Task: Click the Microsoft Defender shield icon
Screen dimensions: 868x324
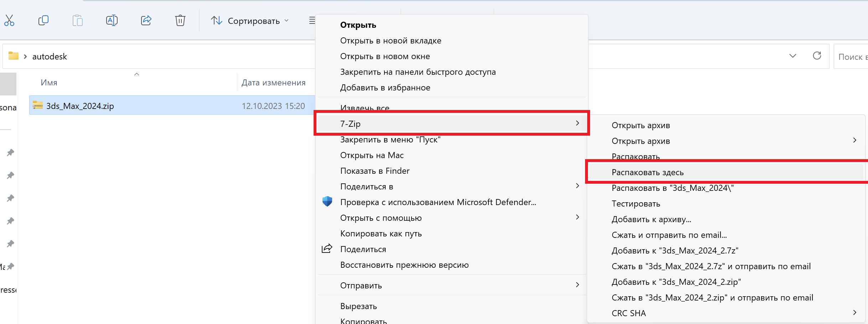Action: coord(327,202)
